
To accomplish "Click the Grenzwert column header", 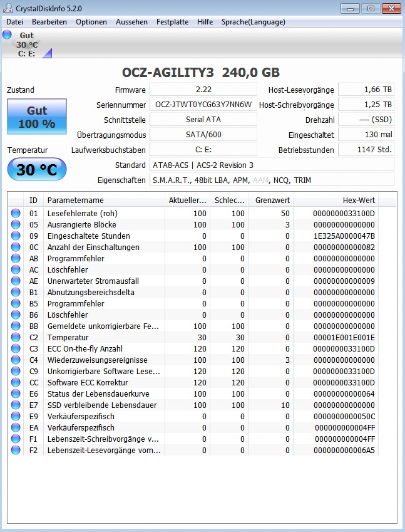I will coord(270,200).
